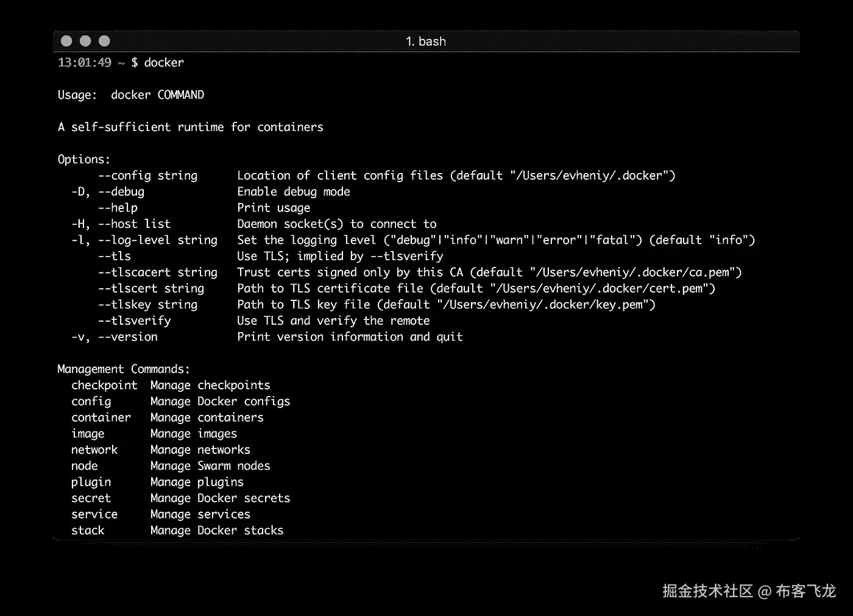The width and height of the screenshot is (853, 616).
Task: Click the '--host list' option
Action: point(135,224)
